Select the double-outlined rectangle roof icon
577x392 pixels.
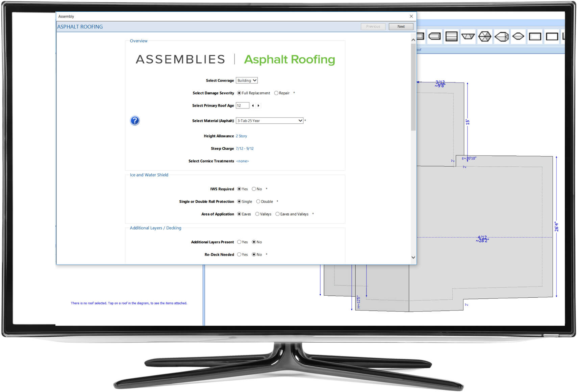[x=535, y=36]
